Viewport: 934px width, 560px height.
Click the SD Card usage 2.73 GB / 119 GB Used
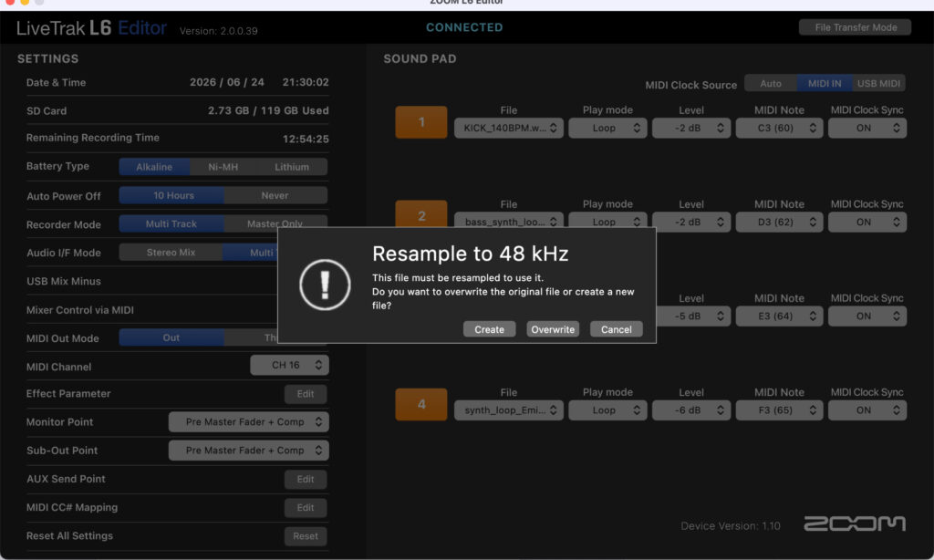[268, 110]
